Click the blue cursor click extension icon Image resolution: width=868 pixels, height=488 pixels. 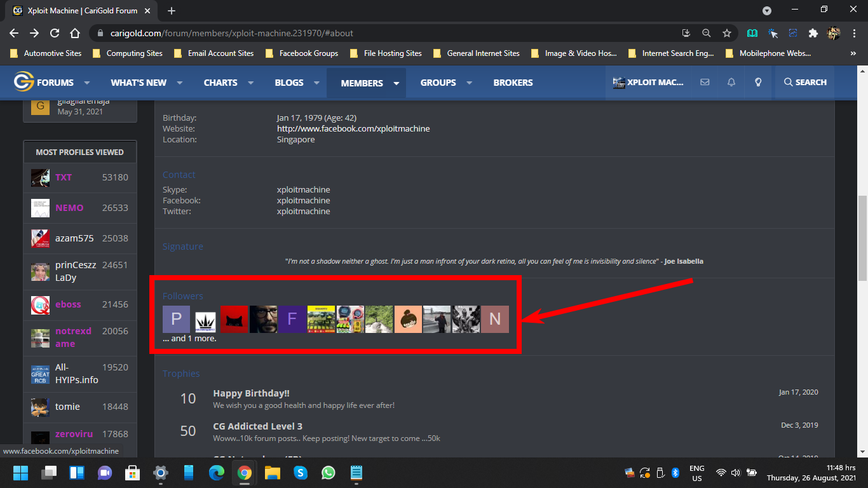coord(773,33)
